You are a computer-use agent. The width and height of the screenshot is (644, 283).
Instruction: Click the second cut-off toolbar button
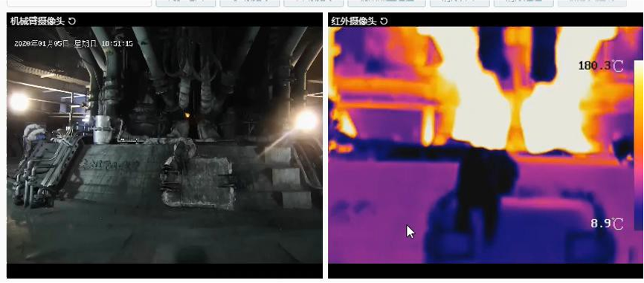coord(250,3)
